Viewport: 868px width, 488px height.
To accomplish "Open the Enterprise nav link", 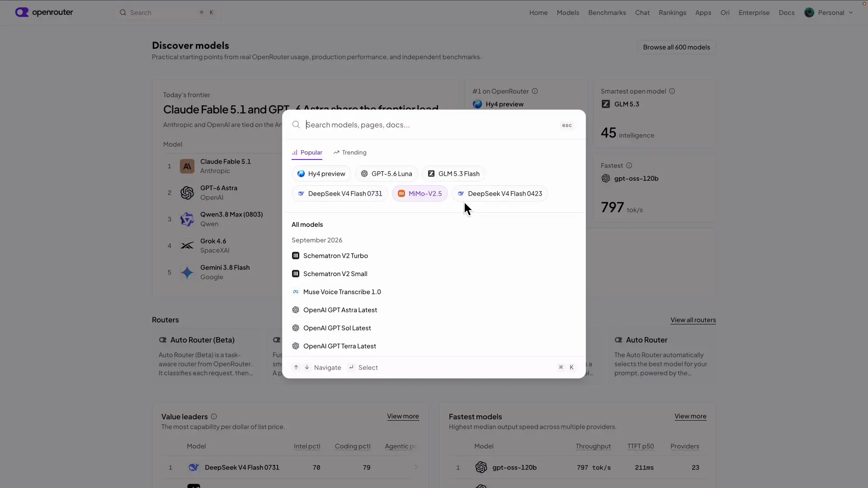I will (754, 13).
